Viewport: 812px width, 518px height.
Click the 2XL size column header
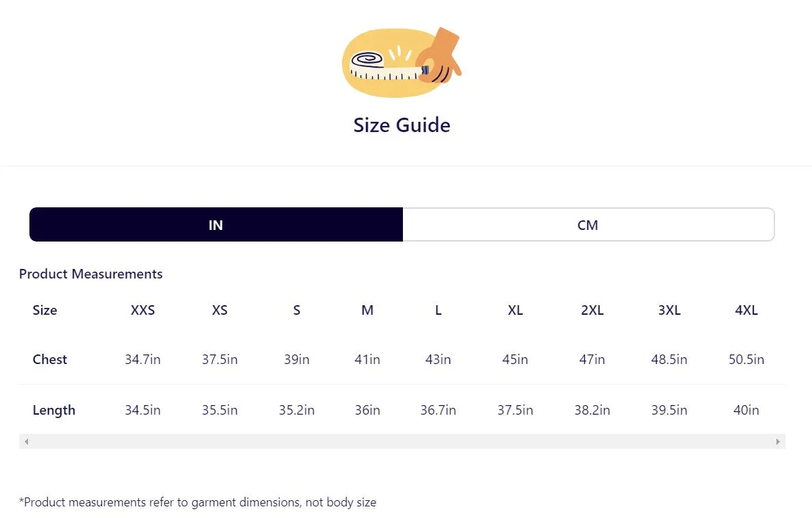592,310
